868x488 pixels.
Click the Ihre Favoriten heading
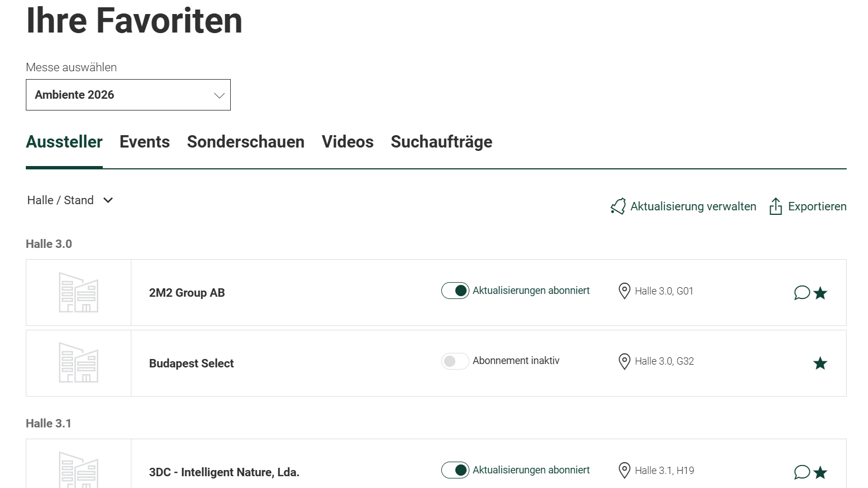tap(134, 21)
